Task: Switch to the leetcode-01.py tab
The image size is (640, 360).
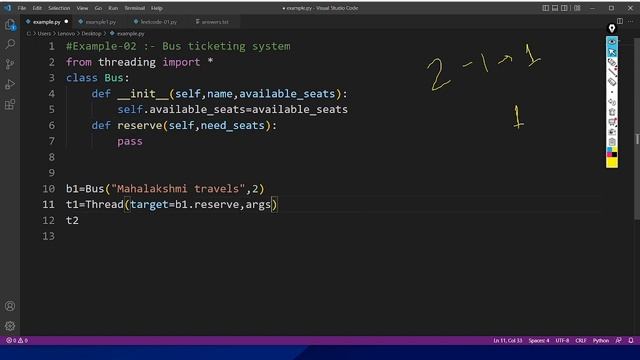Action: [x=158, y=22]
